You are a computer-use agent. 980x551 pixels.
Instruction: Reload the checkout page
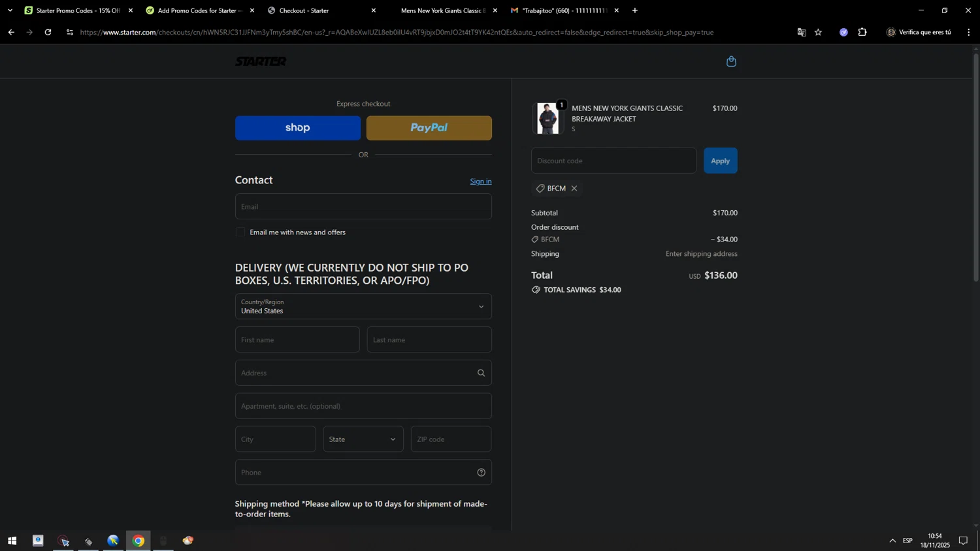(48, 32)
